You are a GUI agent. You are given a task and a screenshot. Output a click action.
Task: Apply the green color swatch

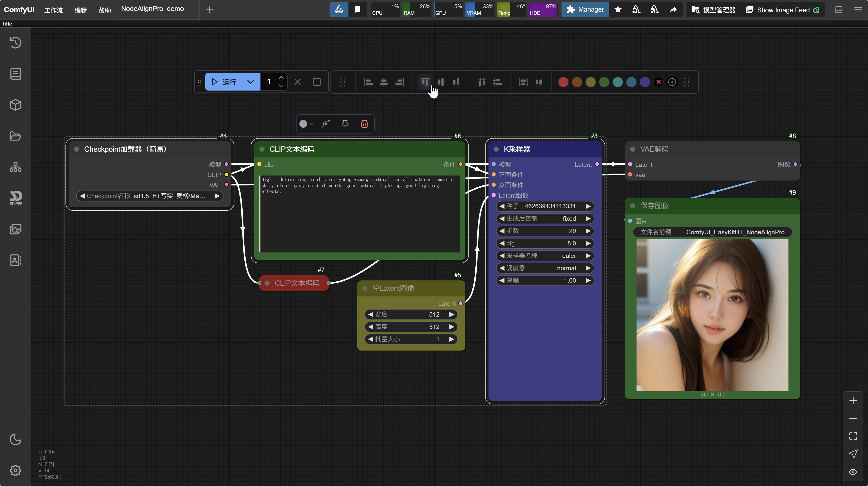click(x=604, y=82)
